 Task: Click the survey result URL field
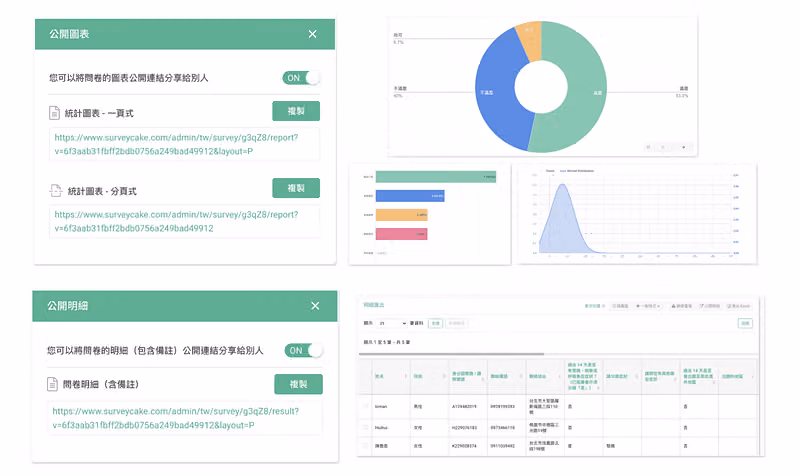click(184, 418)
